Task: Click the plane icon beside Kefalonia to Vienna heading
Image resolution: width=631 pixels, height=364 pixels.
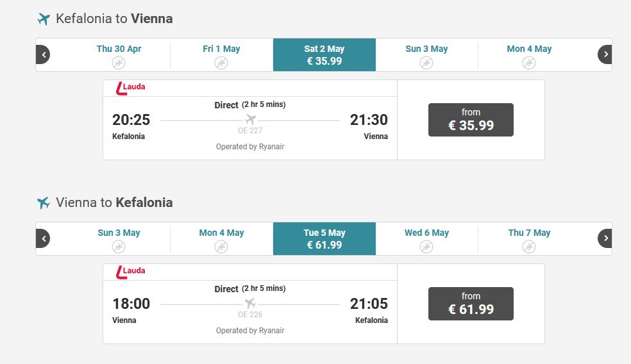Action: tap(44, 19)
